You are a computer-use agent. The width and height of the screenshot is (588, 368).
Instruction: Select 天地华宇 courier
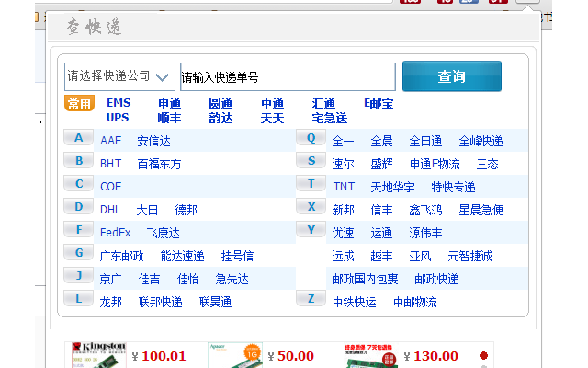392,187
